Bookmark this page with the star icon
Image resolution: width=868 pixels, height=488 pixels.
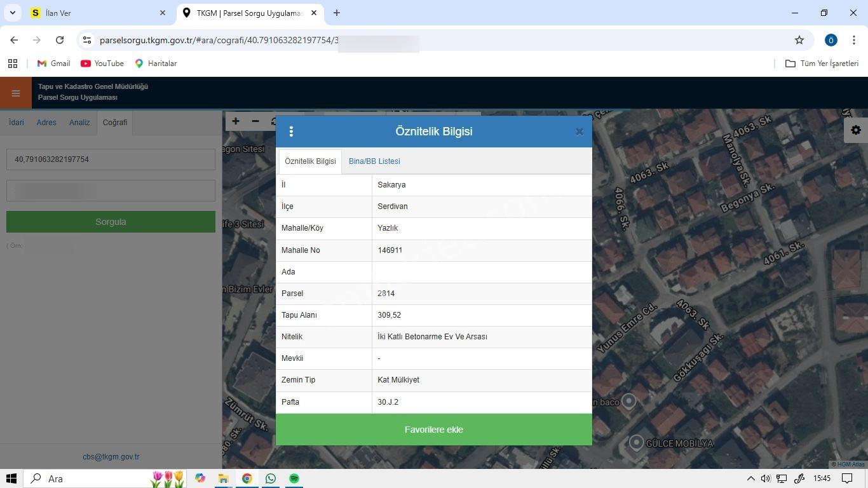coord(799,40)
